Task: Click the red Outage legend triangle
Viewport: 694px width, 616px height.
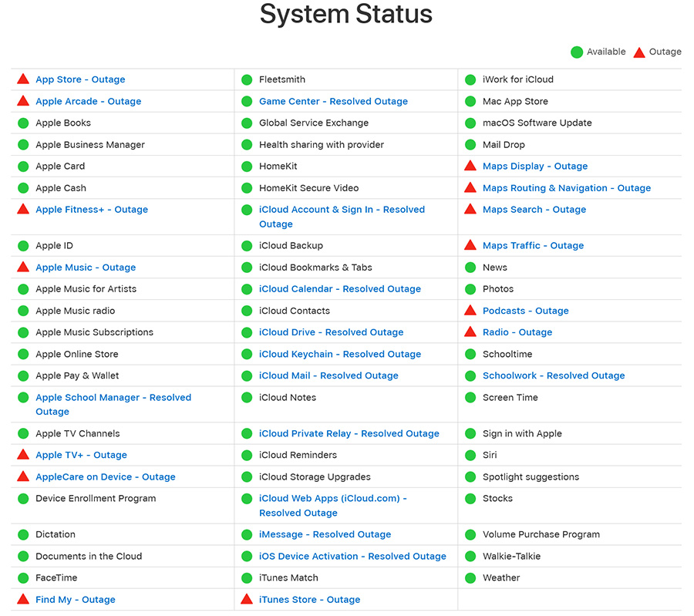Action: coord(639,52)
